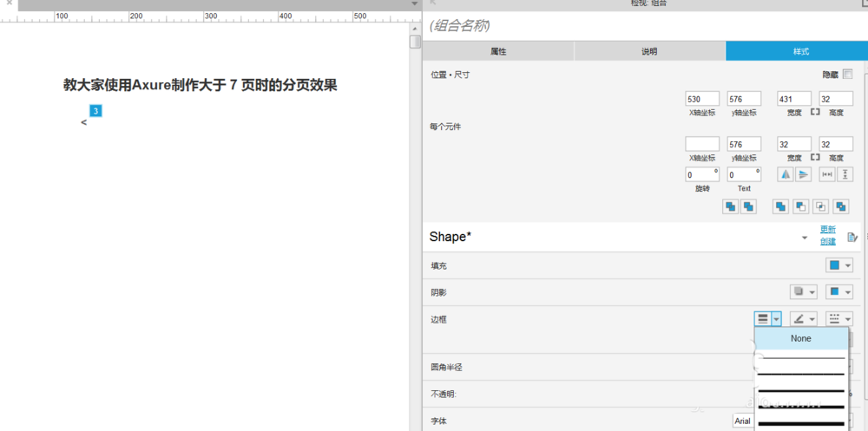Click the first layer-order icon in the left pair
The image size is (868, 431).
click(731, 207)
